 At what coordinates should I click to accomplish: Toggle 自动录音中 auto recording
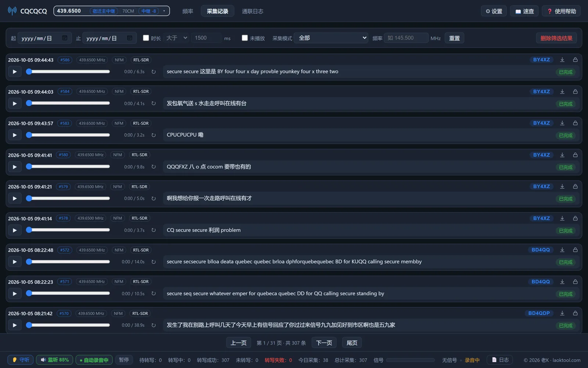coord(94,360)
